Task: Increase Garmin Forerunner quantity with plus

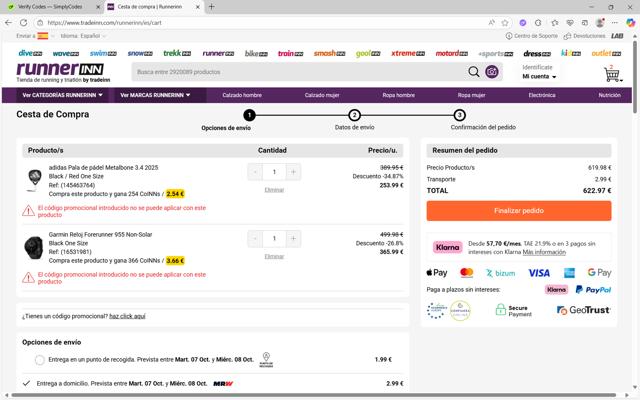Action: pyautogui.click(x=293, y=238)
